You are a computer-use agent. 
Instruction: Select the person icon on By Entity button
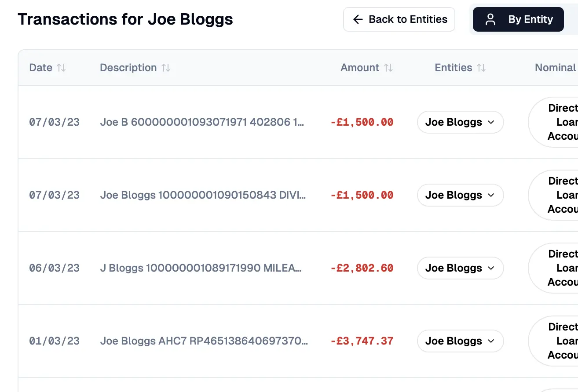[x=490, y=19]
